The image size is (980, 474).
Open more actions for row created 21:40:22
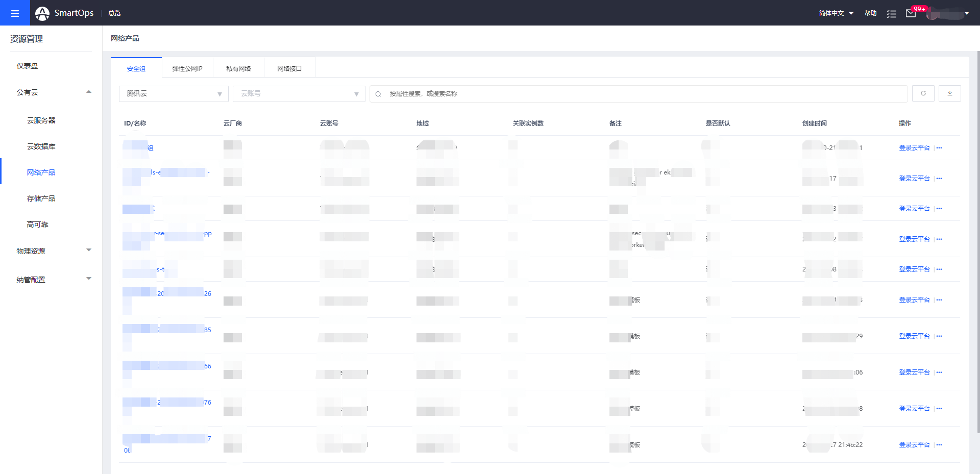click(x=939, y=445)
